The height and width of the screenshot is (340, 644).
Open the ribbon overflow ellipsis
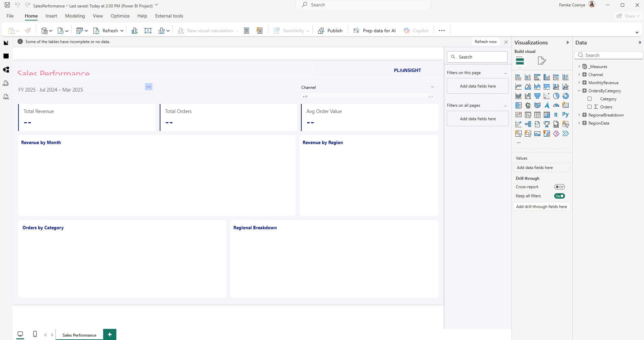pos(442,31)
